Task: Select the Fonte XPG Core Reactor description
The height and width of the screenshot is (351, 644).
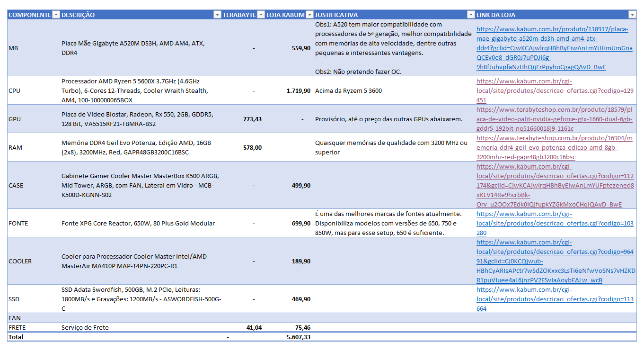Action: pyautogui.click(x=141, y=223)
